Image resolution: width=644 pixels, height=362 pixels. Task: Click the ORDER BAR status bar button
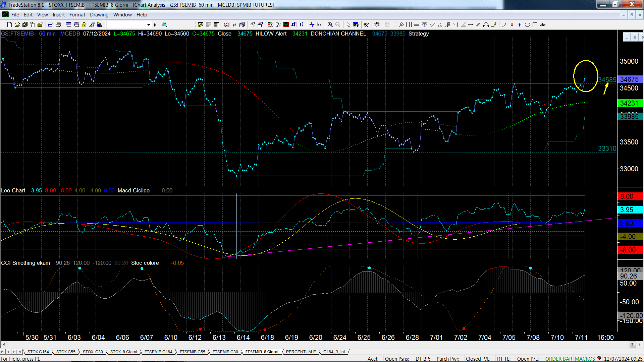[x=558, y=359]
